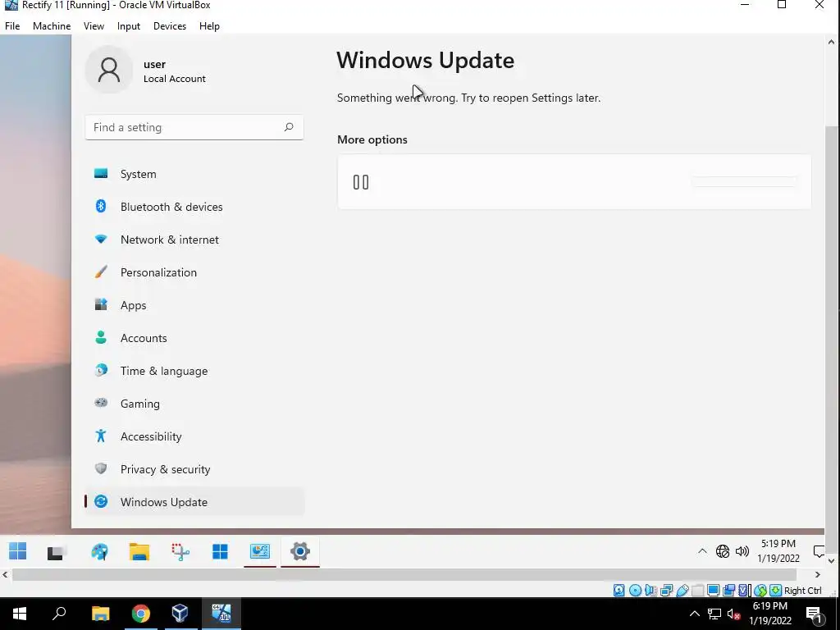Open the guest Windows 11 Start button
This screenshot has width=840, height=630.
pos(18,551)
